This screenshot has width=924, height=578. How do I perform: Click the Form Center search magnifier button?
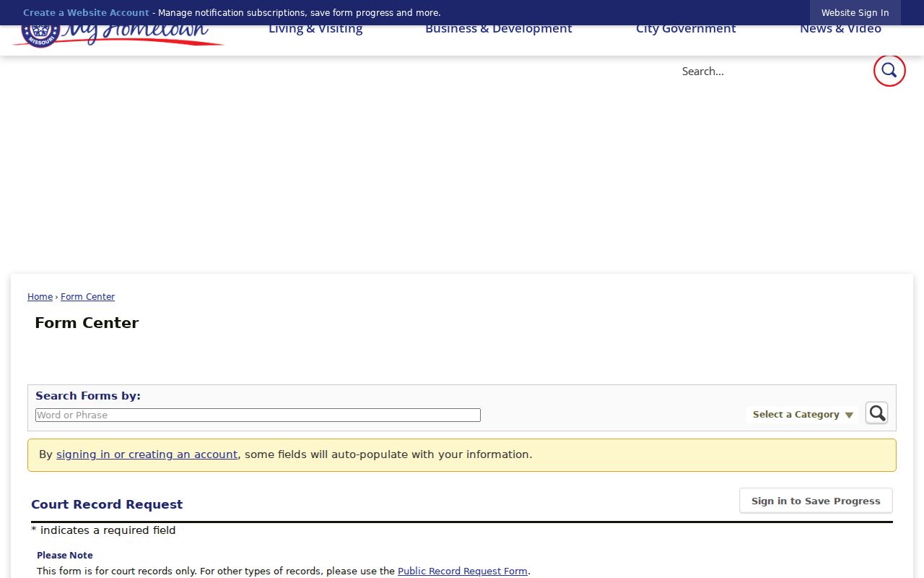coord(876,413)
